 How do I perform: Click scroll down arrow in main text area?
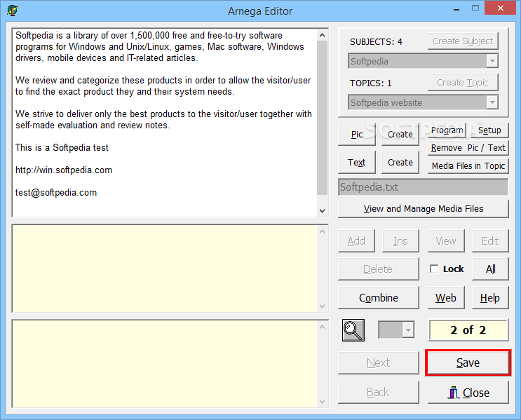pyautogui.click(x=322, y=210)
